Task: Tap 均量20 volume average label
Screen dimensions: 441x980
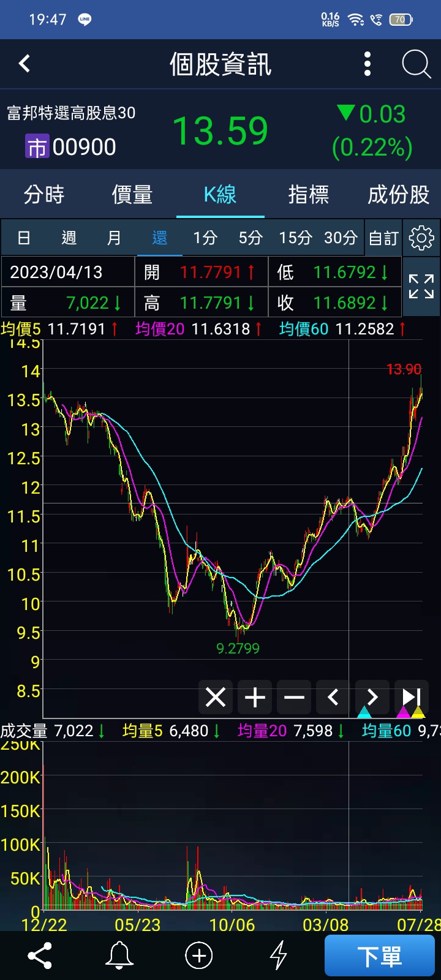Action: pyautogui.click(x=262, y=731)
